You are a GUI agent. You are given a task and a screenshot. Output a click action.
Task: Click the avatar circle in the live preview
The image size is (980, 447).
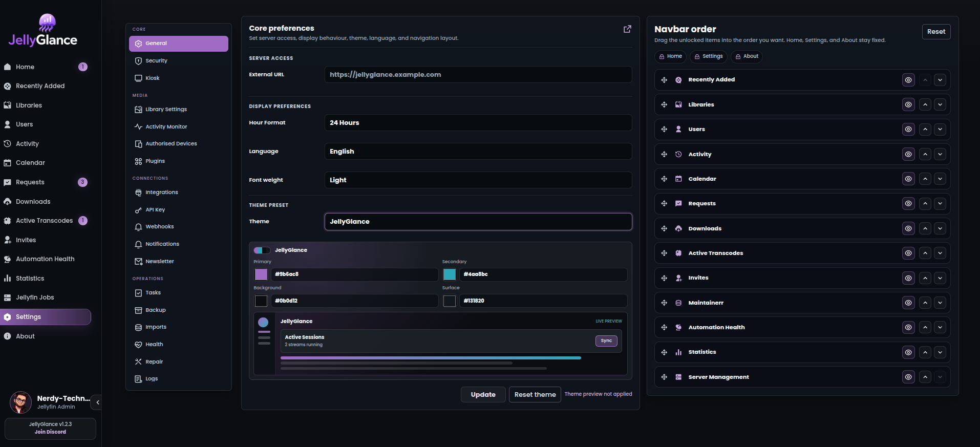pos(263,322)
